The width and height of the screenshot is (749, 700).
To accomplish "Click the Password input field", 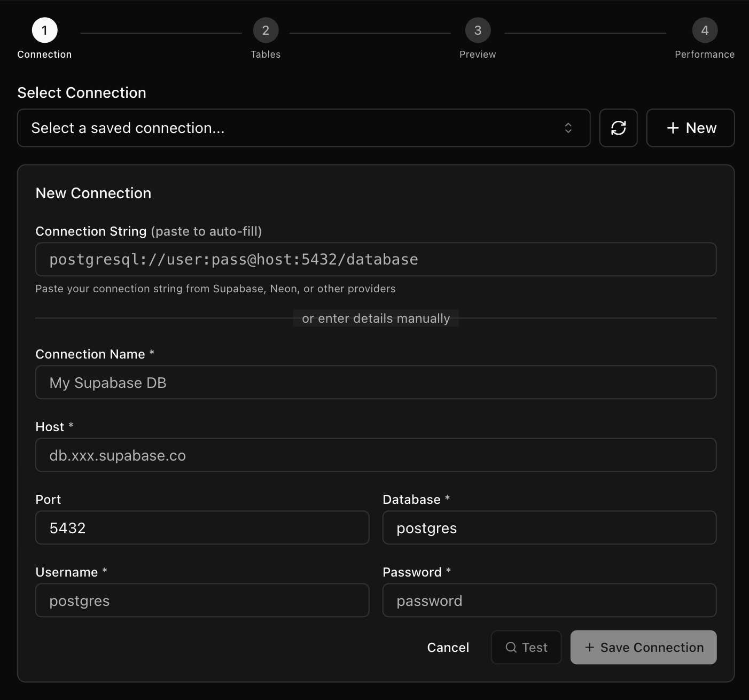I will (x=549, y=601).
